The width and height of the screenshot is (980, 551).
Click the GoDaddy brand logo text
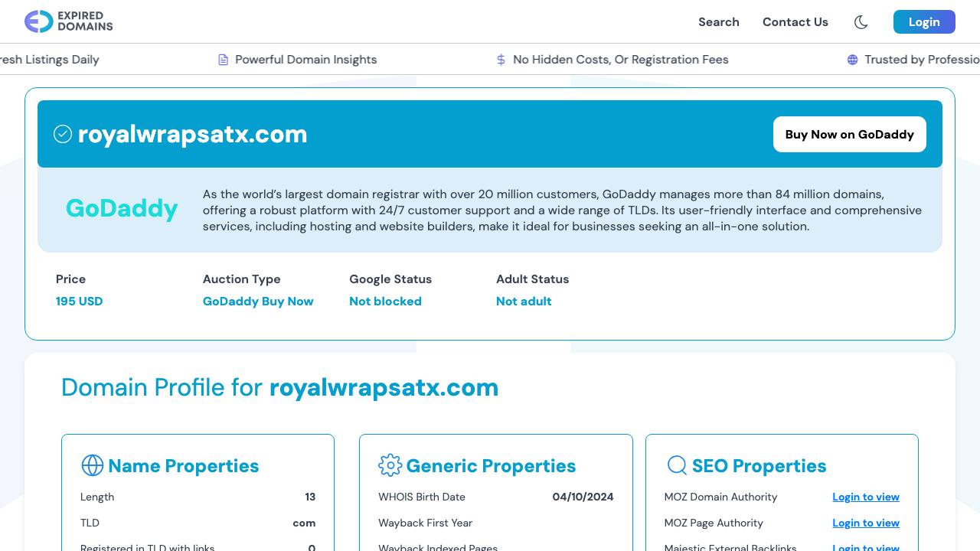[122, 208]
